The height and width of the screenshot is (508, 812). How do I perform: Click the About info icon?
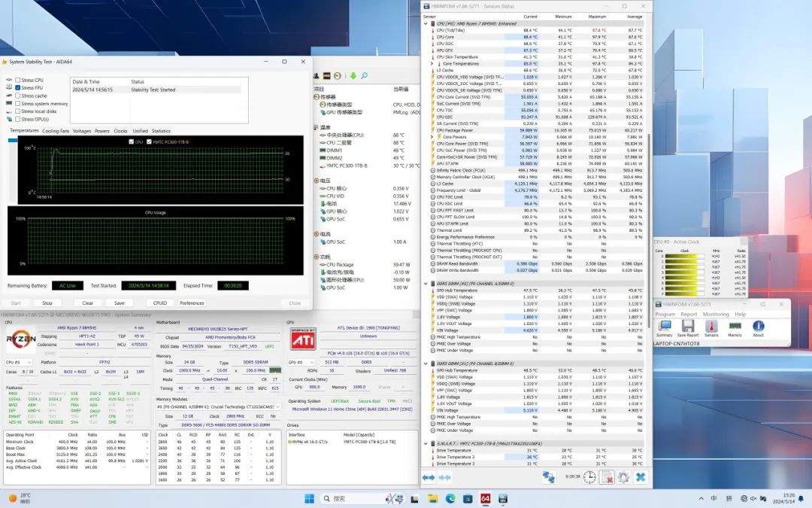pyautogui.click(x=759, y=326)
